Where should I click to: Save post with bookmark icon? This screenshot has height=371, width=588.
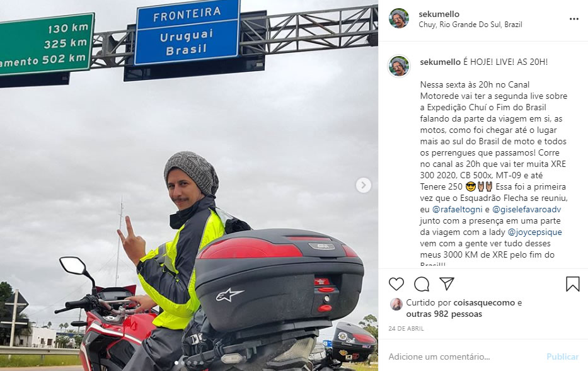573,283
